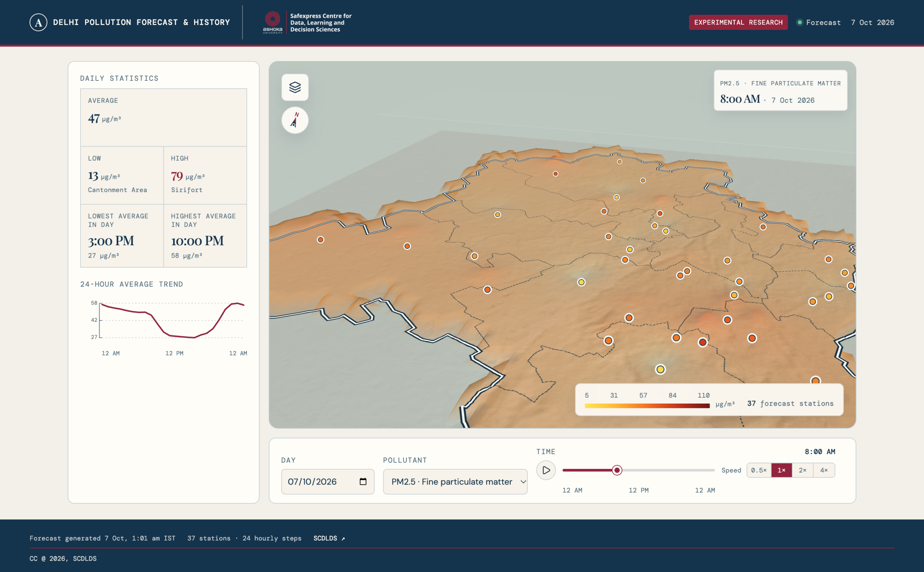Click the 24-hour average trend chart line
This screenshot has width=924, height=572.
(x=172, y=320)
